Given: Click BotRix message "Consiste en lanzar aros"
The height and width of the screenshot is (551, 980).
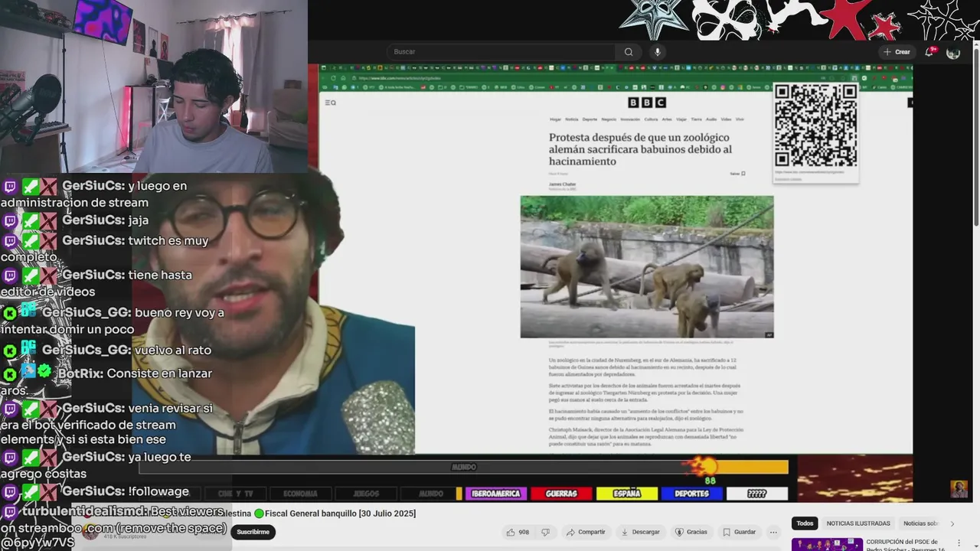Looking at the screenshot, I should tap(107, 381).
